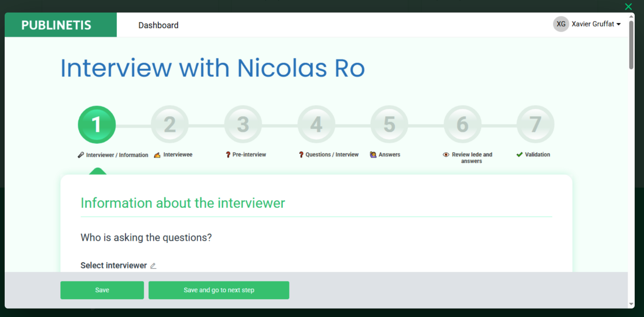Open the Dashboard menu item
The image size is (644, 317).
[158, 25]
